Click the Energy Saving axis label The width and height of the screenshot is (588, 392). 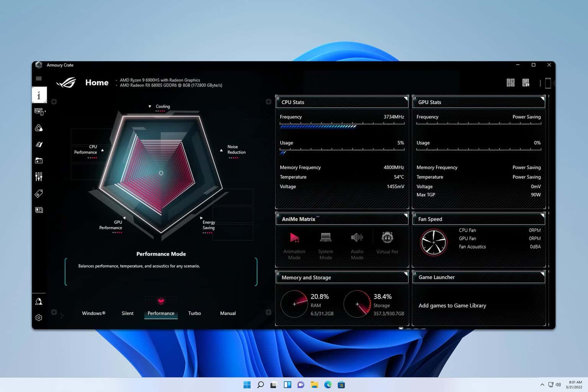point(209,225)
